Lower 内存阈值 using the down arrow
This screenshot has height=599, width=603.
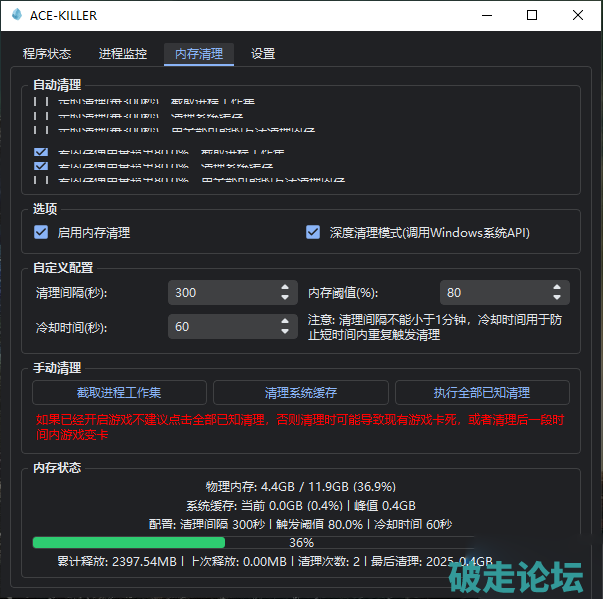tap(557, 298)
